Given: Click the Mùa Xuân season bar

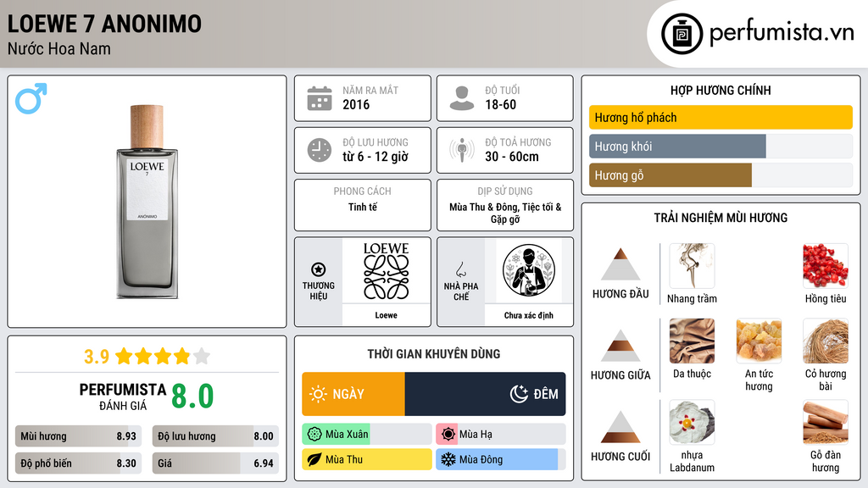Looking at the screenshot, I should [x=366, y=435].
